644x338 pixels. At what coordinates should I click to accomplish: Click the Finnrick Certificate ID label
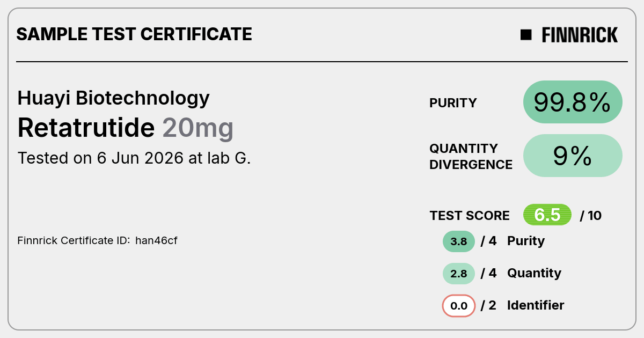[x=74, y=240]
